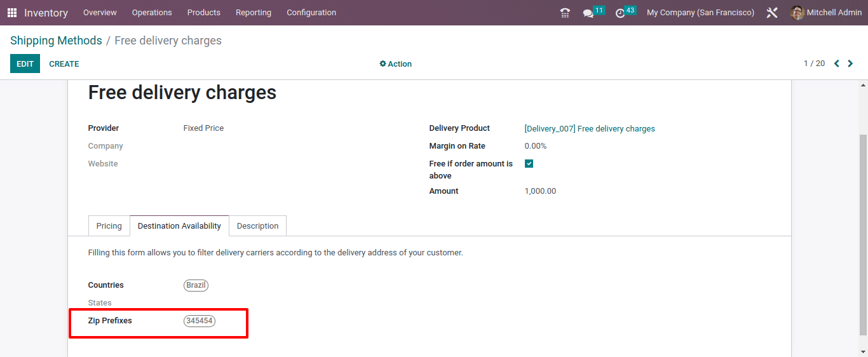868x357 pixels.
Task: Open the activities clock icon
Action: [x=620, y=13]
